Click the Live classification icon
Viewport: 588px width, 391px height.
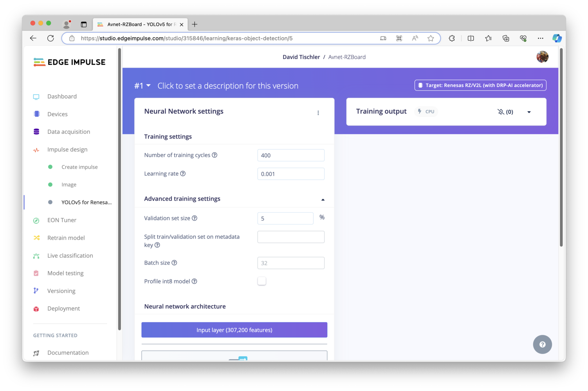36,256
